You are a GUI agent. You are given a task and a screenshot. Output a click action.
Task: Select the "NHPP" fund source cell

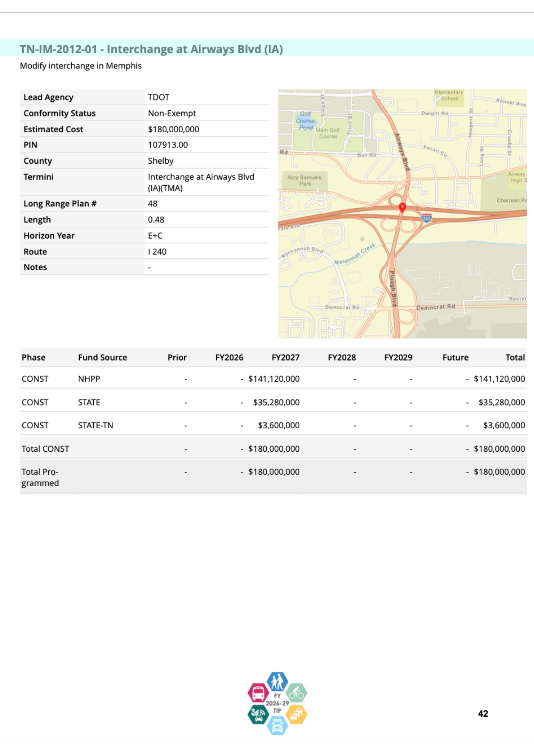point(89,379)
